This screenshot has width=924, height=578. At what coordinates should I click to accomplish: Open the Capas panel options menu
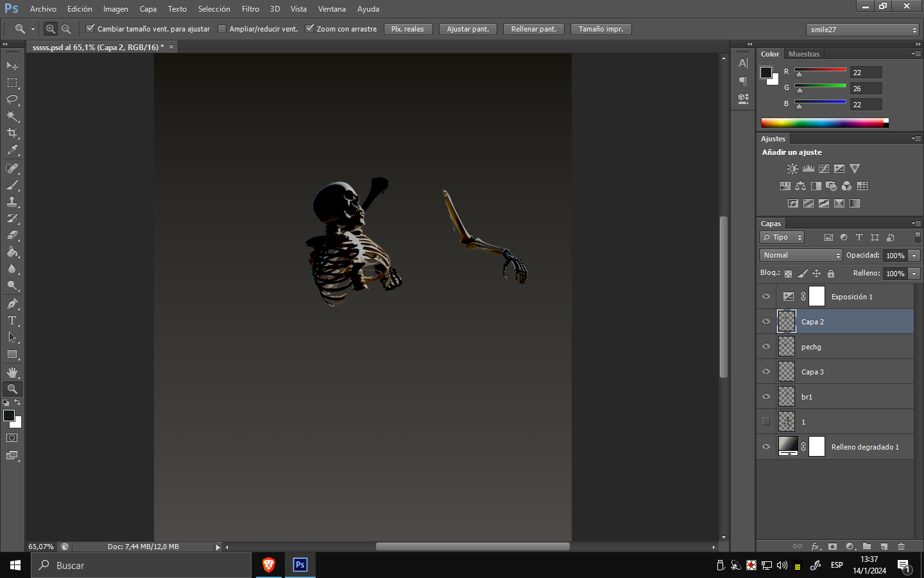916,223
